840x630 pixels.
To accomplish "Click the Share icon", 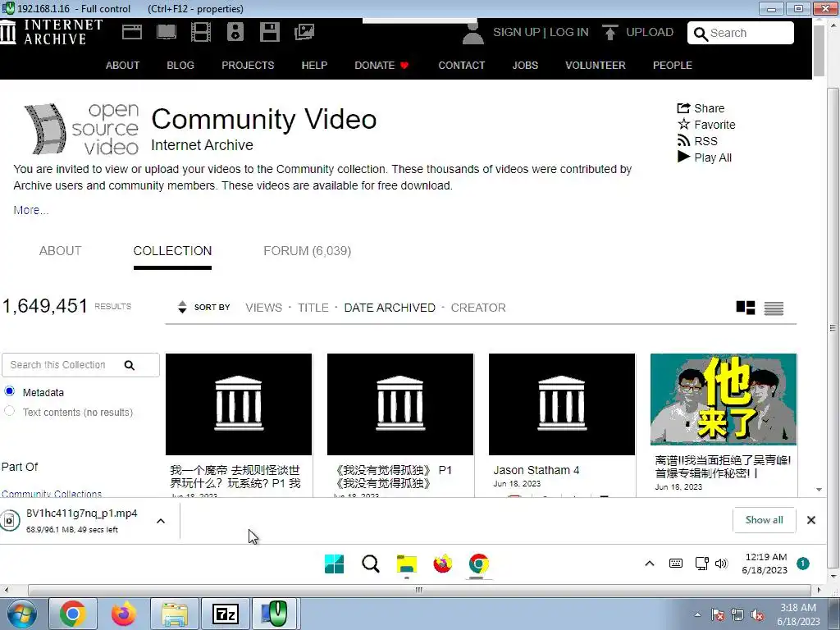I will (x=683, y=108).
